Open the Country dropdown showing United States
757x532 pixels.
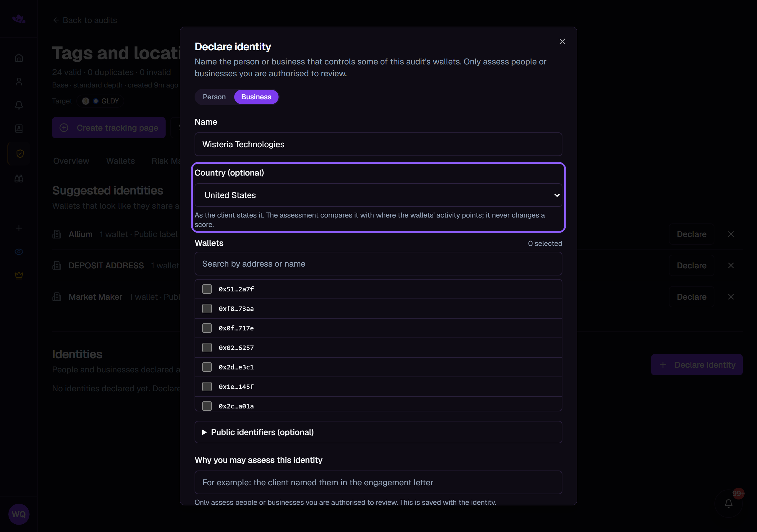click(378, 195)
